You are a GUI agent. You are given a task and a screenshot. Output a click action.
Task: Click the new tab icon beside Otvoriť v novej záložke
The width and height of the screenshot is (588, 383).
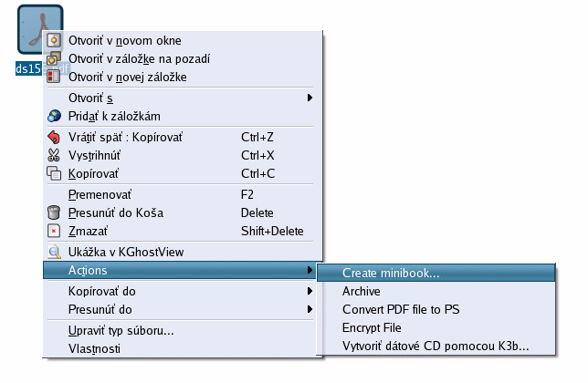(x=54, y=77)
